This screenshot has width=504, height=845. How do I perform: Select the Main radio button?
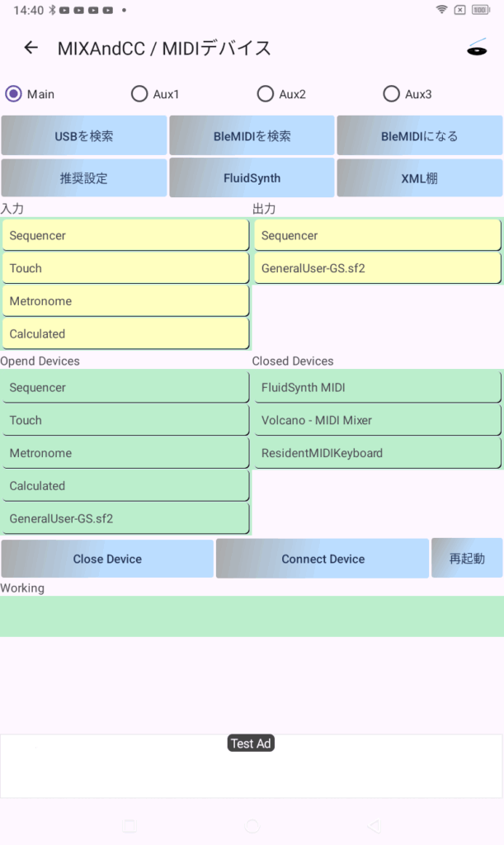point(13,94)
